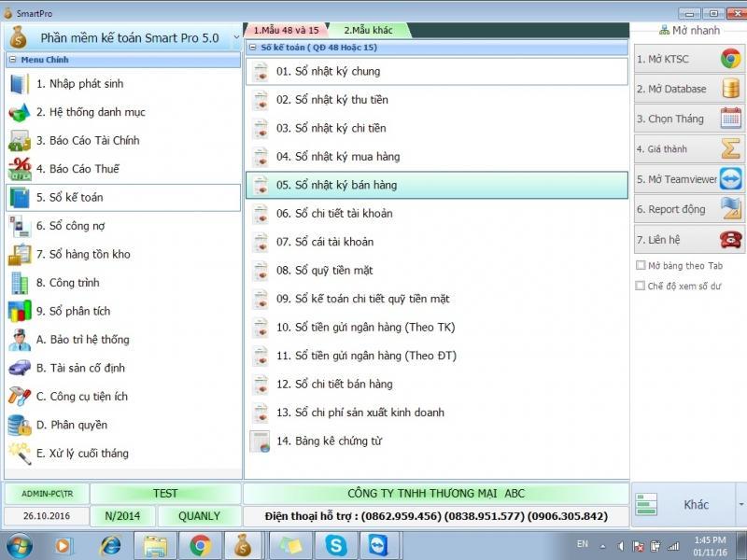Select 7. Sổ hàng tồn kho menu entry
Viewport: 747px width, 560px height.
coord(83,254)
